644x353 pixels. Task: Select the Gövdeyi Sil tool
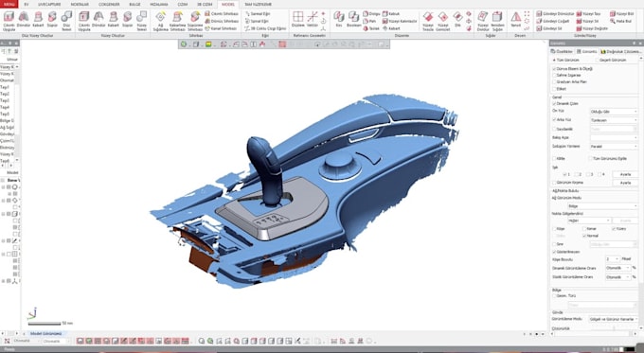(548, 28)
